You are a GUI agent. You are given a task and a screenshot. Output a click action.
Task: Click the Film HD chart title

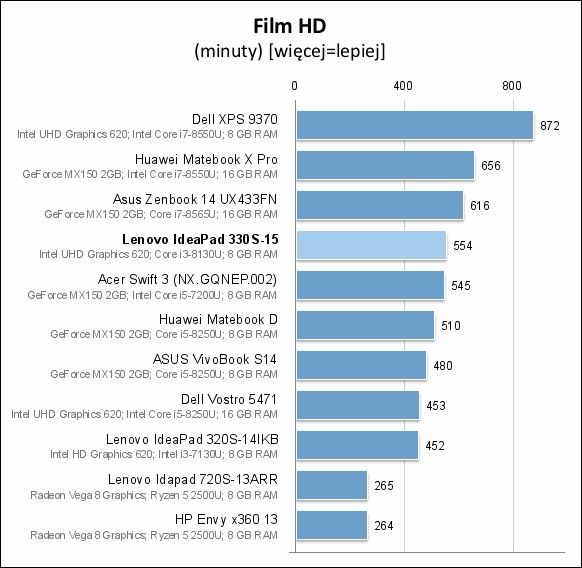(290, 26)
